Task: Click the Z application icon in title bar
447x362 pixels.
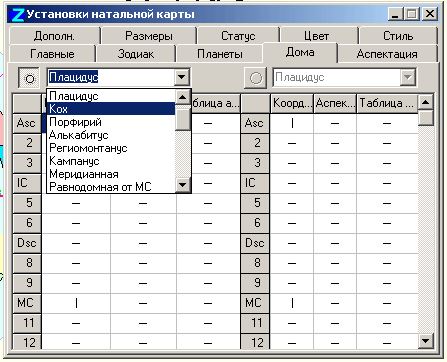Action: point(17,15)
